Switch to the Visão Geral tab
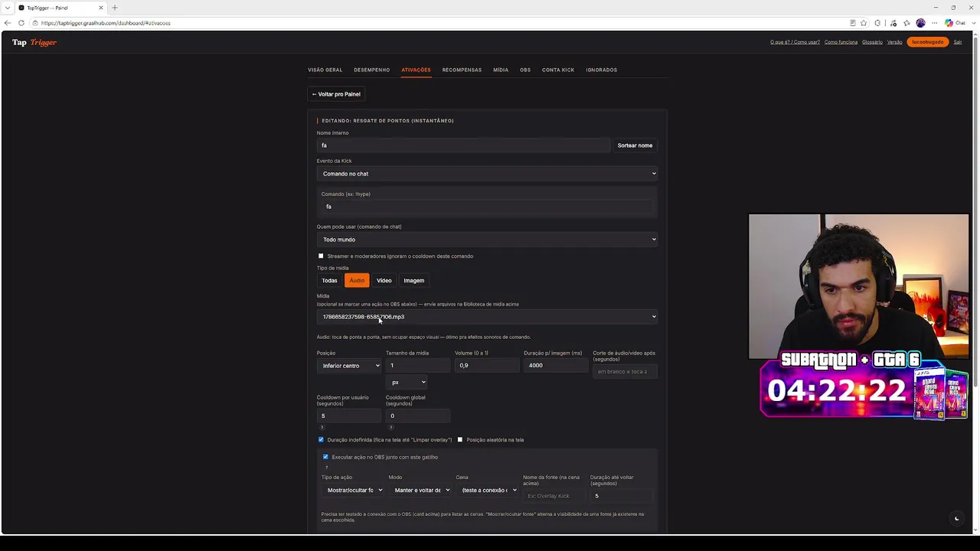The height and width of the screenshot is (551, 980). click(325, 70)
